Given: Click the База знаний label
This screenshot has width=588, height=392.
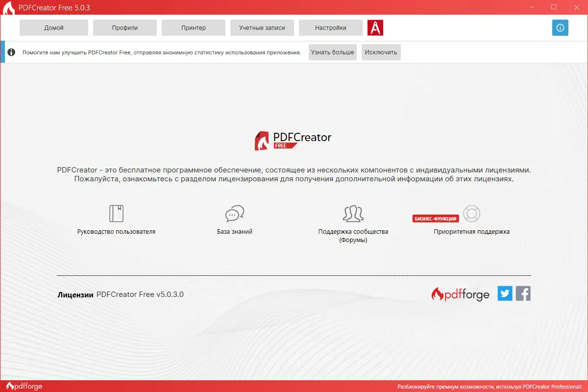Looking at the screenshot, I should (235, 232).
